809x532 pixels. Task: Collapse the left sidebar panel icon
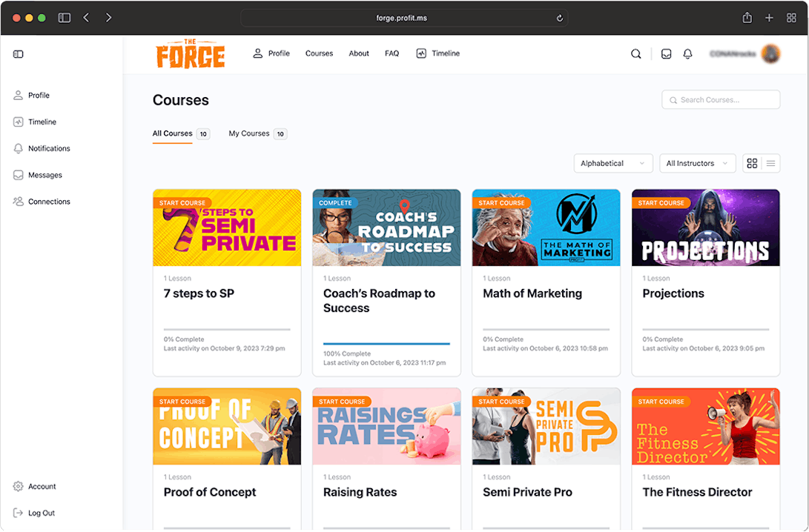click(19, 54)
